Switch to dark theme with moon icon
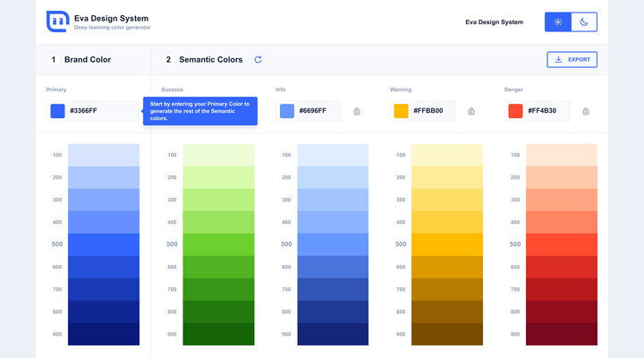The image size is (644, 358). pyautogui.click(x=584, y=22)
